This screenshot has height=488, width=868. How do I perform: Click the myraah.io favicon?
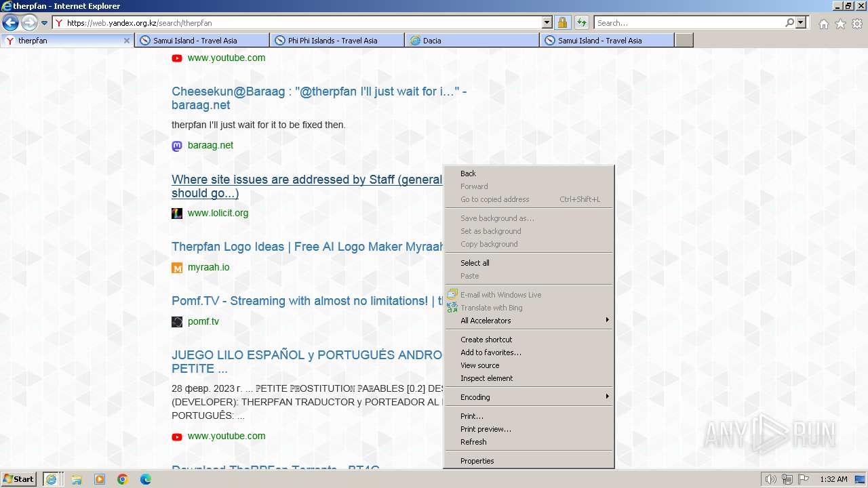(177, 268)
